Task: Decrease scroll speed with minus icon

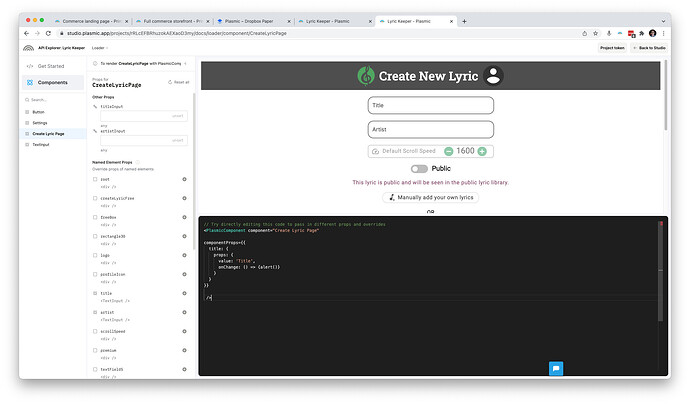Action: (448, 151)
